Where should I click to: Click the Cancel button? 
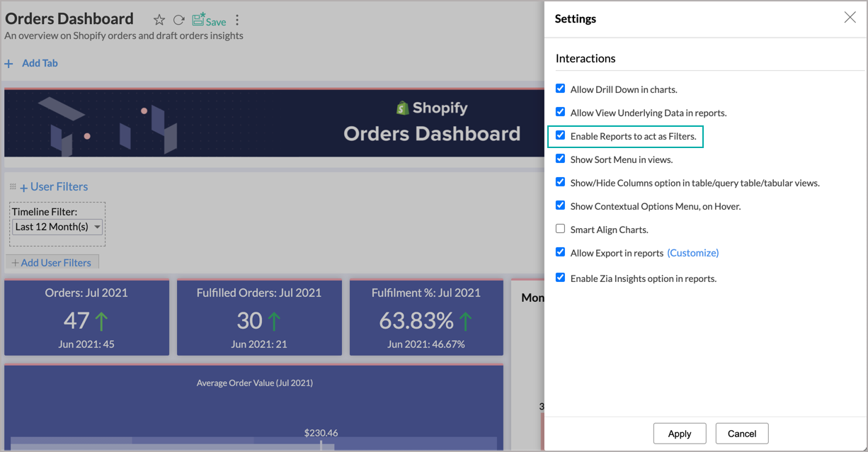click(741, 434)
